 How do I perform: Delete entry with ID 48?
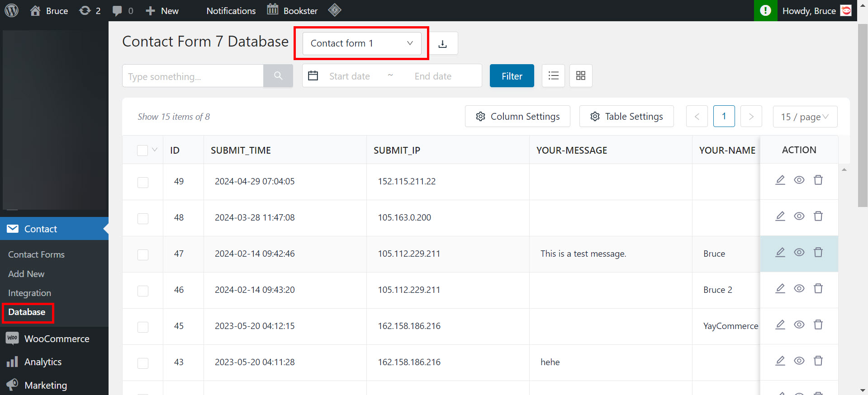click(x=818, y=216)
